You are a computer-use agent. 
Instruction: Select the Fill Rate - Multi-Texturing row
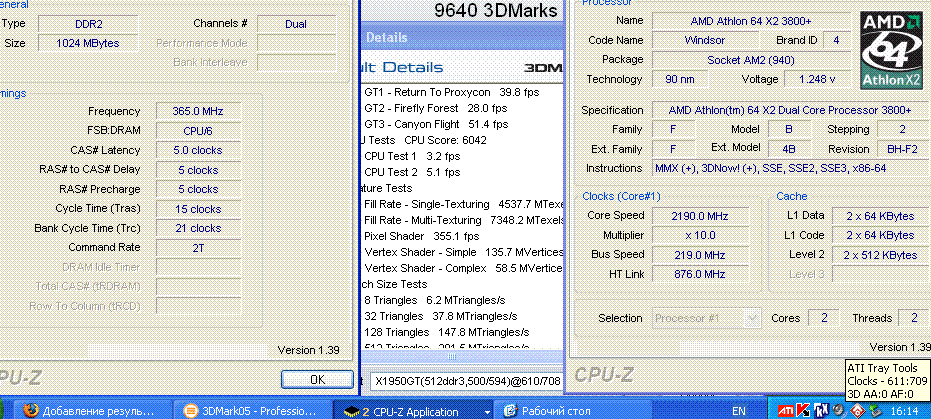click(x=462, y=220)
